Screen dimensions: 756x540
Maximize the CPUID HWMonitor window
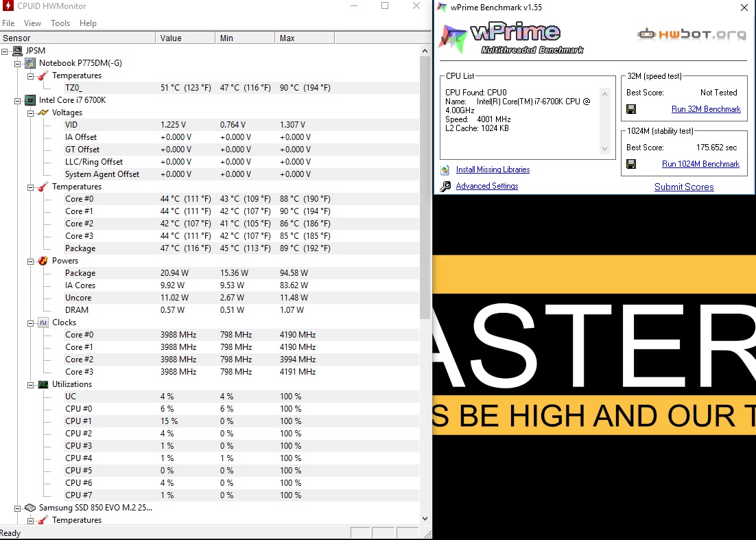tap(385, 5)
